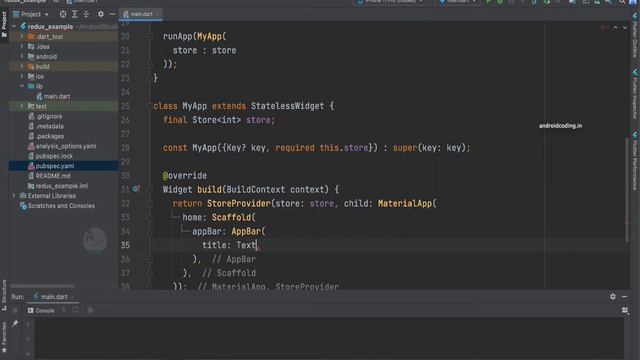Screen dimensions: 640x360
Task: Close the main.dart editor tab
Action: coord(158,14)
